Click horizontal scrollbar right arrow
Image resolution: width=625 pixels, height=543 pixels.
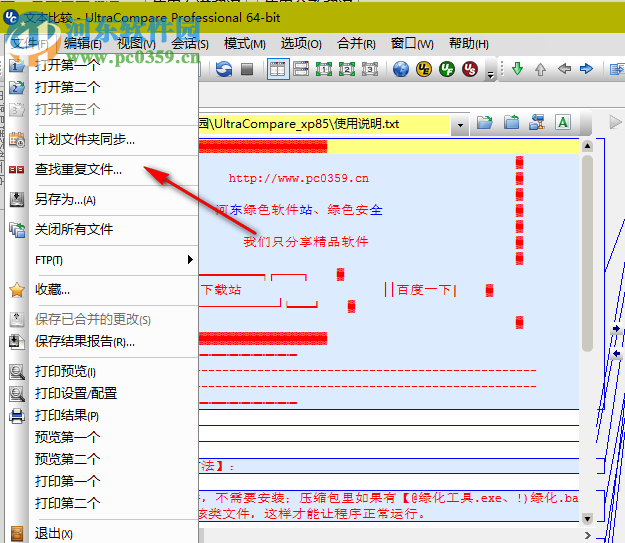(x=588, y=535)
